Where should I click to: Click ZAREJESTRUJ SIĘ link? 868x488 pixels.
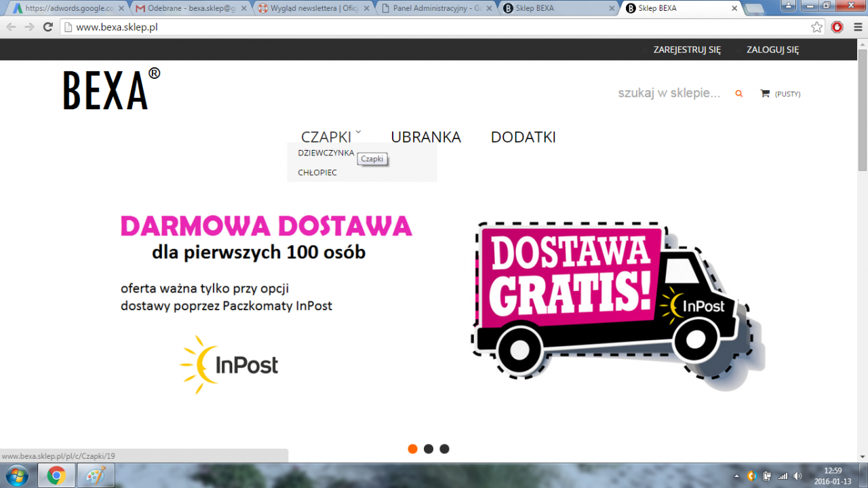(x=687, y=50)
